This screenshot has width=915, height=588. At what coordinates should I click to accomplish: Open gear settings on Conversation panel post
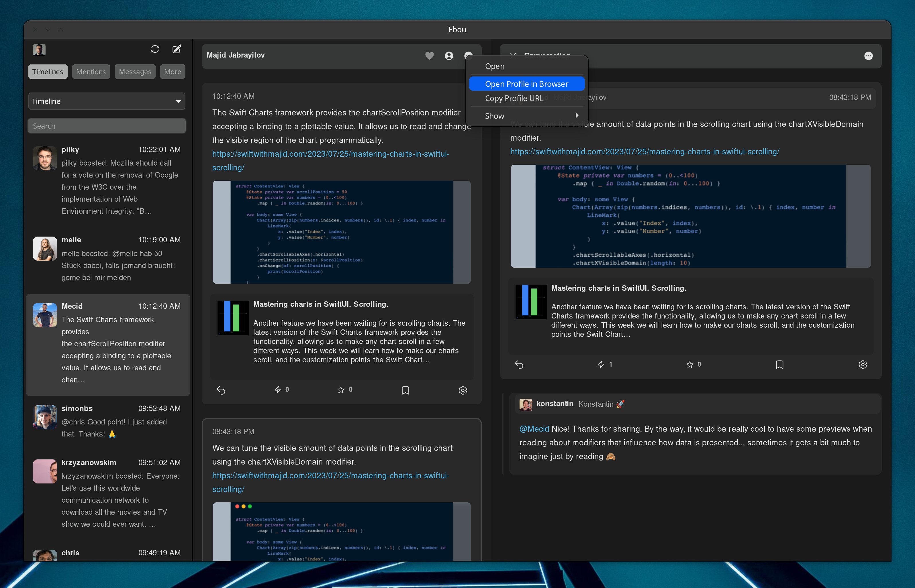(862, 364)
